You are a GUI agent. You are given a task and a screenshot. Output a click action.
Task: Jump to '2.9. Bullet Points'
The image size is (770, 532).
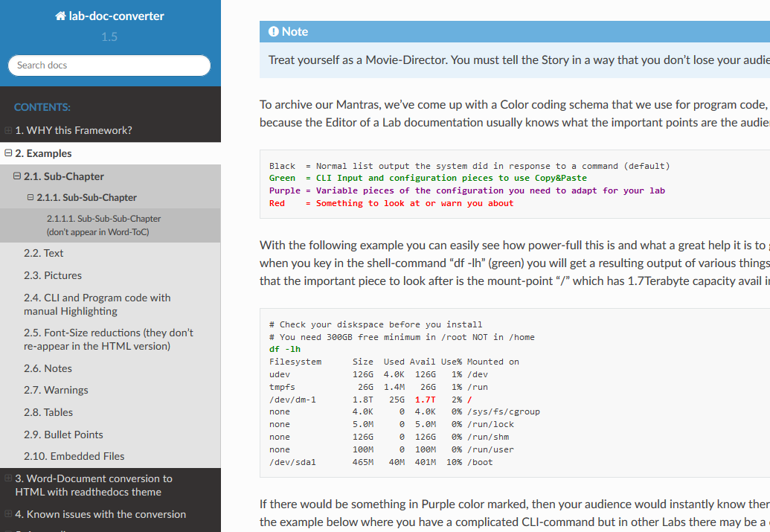[63, 435]
